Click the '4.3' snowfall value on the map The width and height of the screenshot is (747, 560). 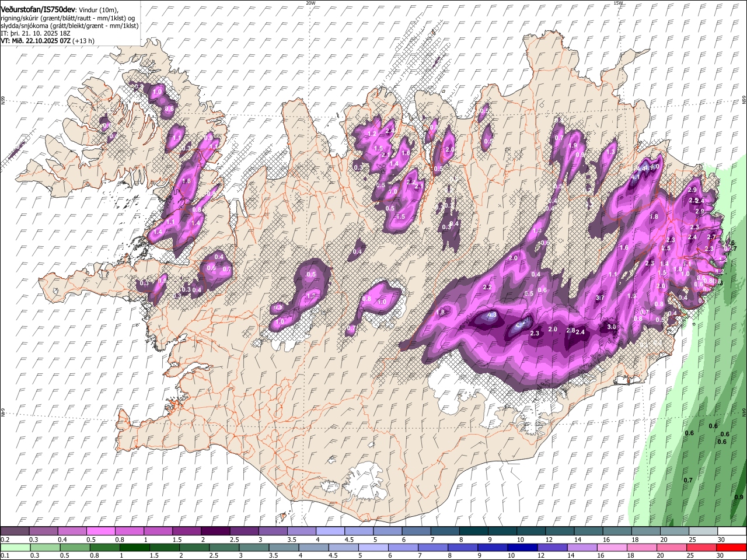coord(491,316)
